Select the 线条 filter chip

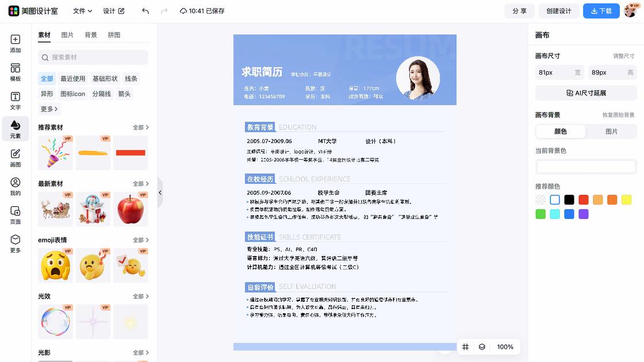click(131, 78)
